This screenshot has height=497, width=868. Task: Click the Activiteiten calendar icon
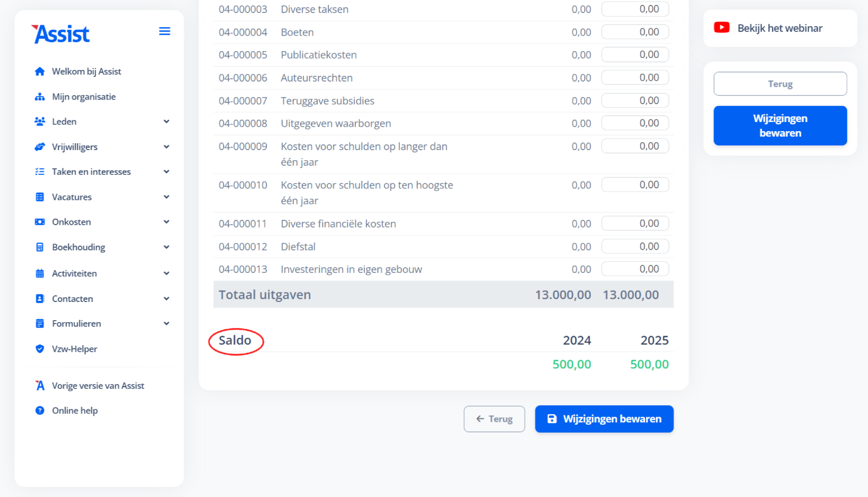pyautogui.click(x=40, y=273)
